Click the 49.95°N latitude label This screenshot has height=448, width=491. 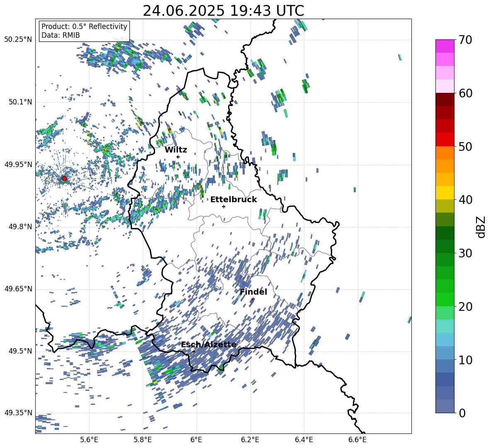point(18,164)
